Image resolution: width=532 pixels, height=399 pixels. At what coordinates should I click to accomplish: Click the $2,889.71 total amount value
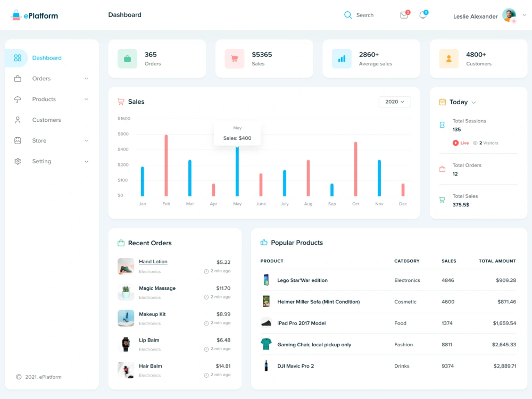coord(504,366)
